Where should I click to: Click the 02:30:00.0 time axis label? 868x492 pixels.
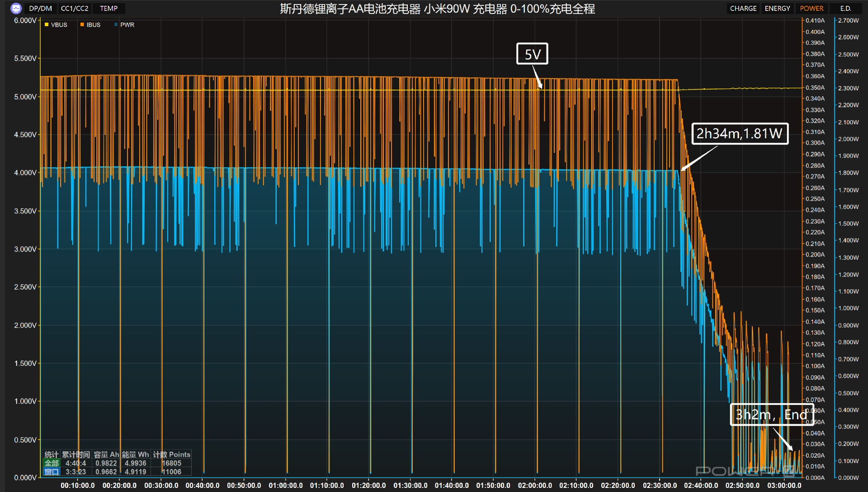click(x=660, y=486)
